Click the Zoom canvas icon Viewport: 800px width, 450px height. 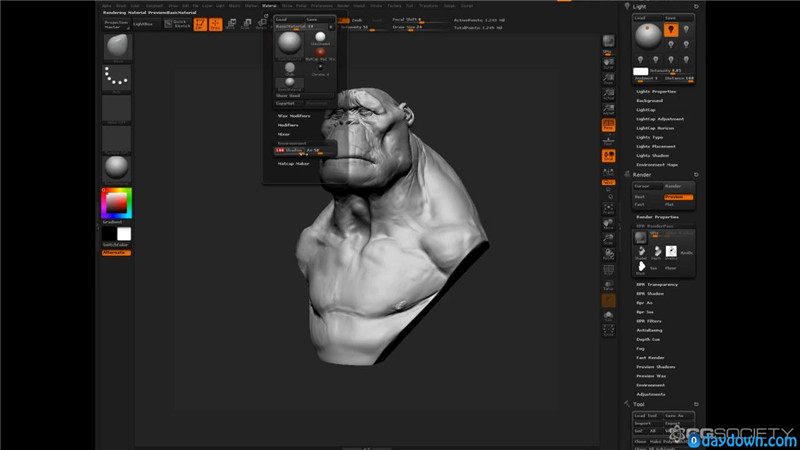608,79
